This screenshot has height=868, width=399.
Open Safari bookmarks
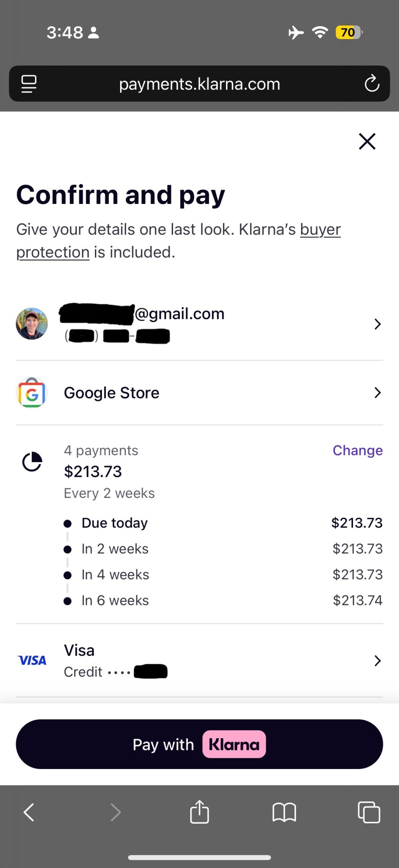coord(284,812)
